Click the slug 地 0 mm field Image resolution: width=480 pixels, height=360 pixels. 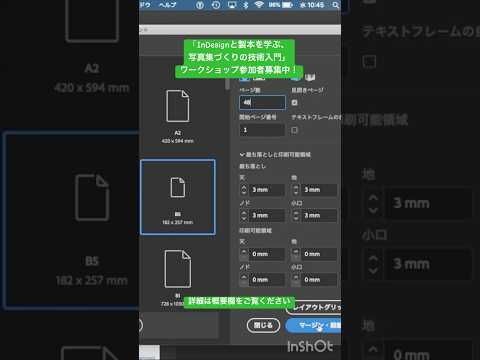pos(319,254)
